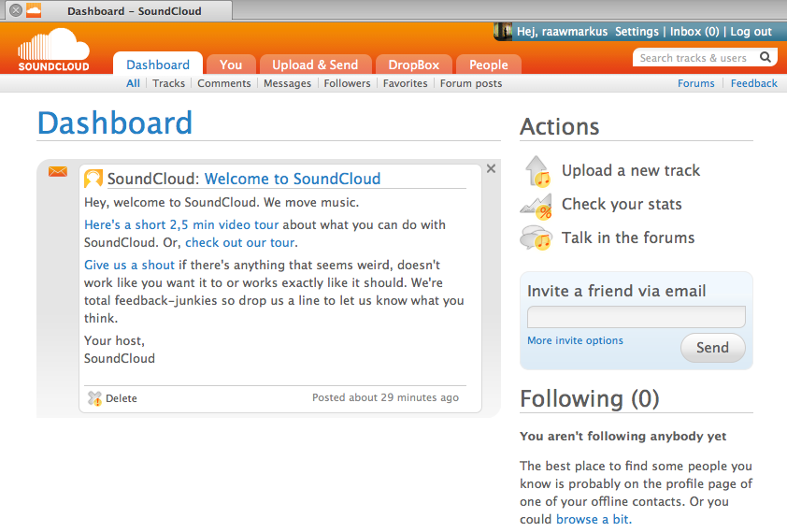Focus the invite friend email field
The height and width of the screenshot is (532, 787).
(x=637, y=317)
